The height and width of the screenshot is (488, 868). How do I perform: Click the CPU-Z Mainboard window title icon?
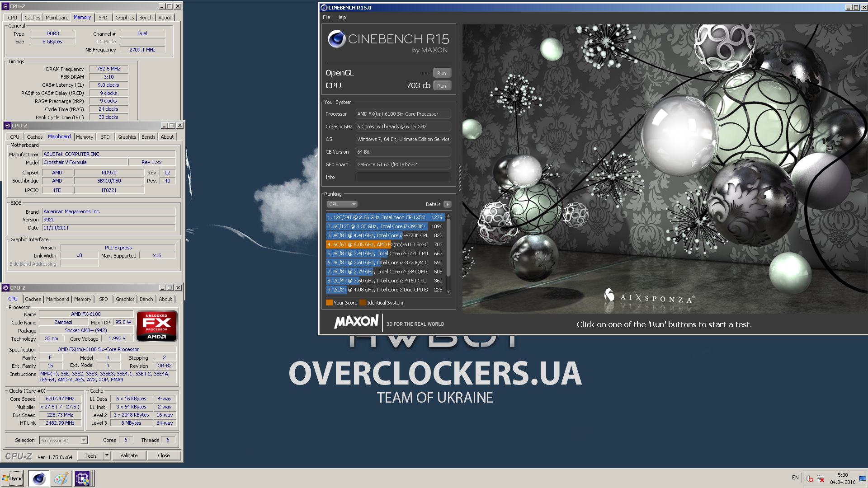[8, 126]
